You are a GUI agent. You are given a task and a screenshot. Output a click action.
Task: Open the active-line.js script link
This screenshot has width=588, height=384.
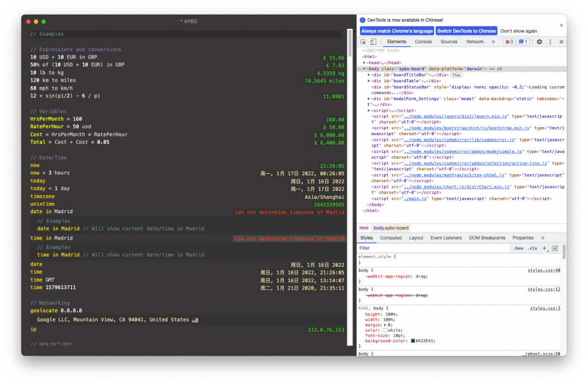pos(475,163)
